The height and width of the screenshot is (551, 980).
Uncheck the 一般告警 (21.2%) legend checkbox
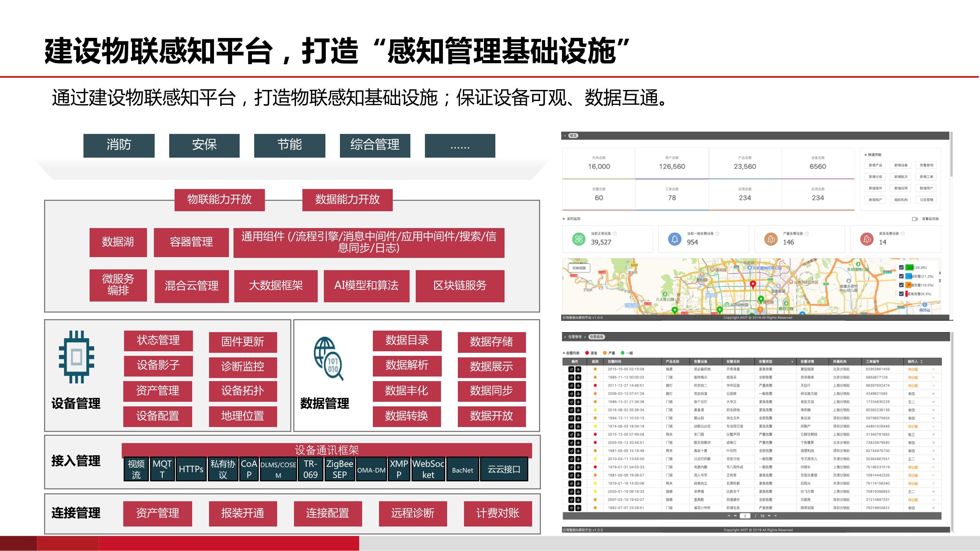(901, 276)
